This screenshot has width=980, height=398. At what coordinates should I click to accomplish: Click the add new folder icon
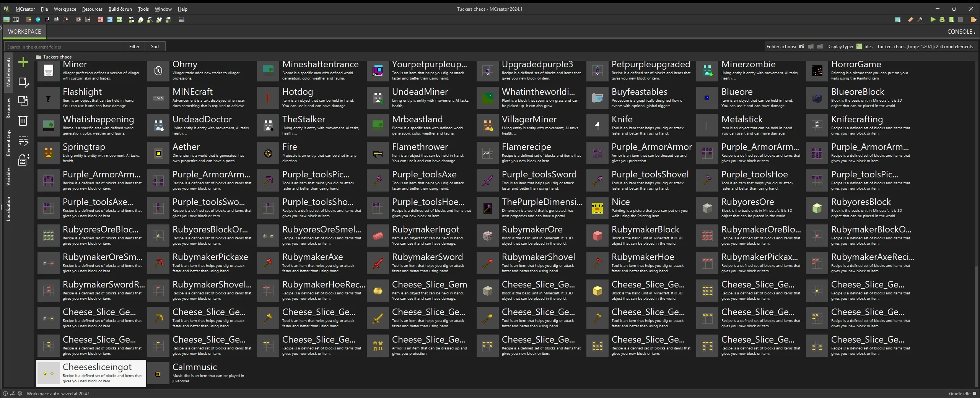(x=802, y=47)
